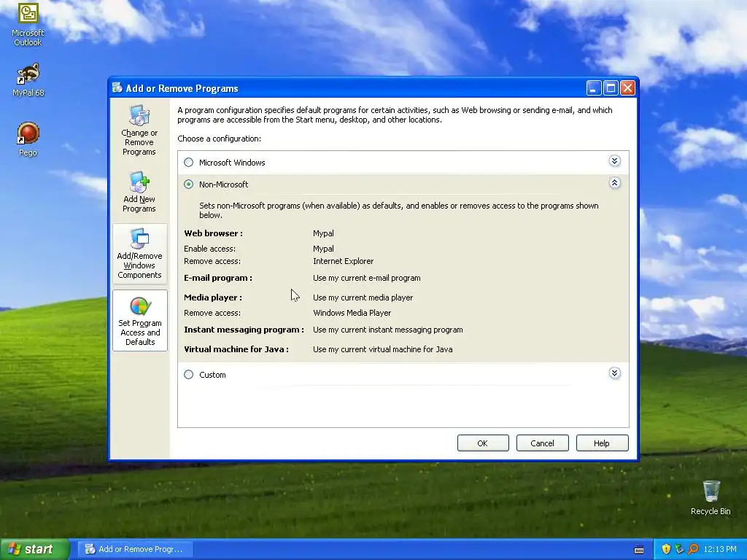This screenshot has width=747, height=560.
Task: Click Add or Remove Programs taskbar button
Action: tap(135, 549)
